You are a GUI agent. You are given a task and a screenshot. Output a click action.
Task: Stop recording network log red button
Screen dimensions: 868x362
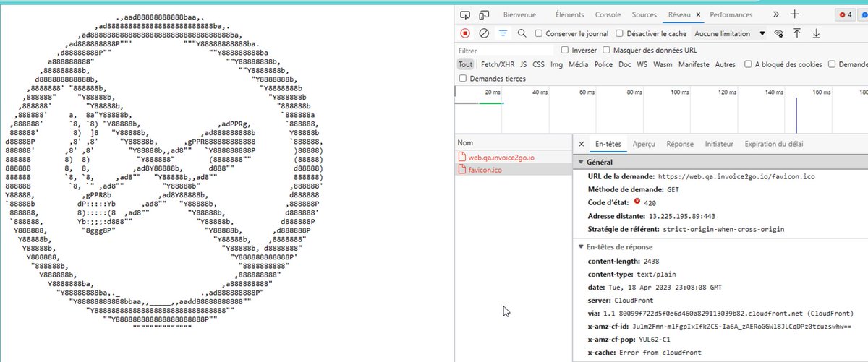(465, 33)
